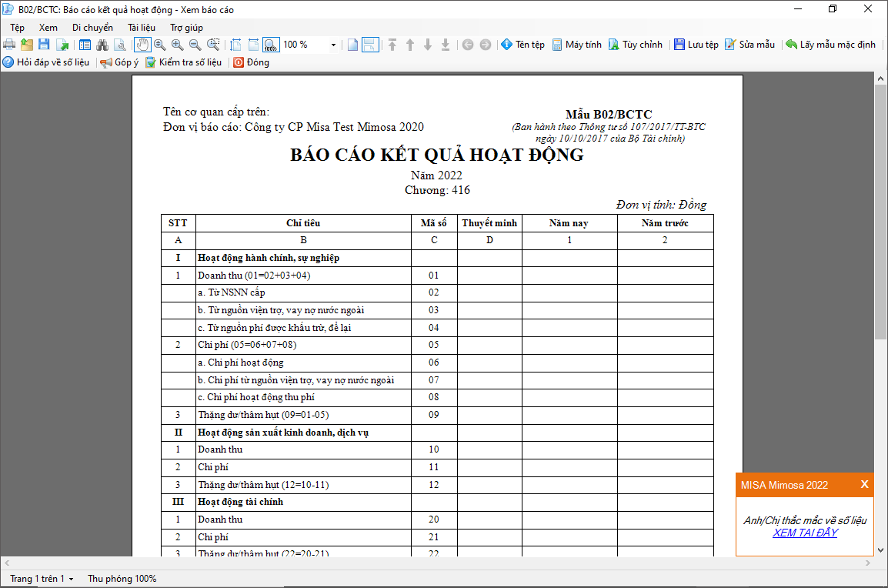This screenshot has width=888, height=588.
Task: Click Lưu tệp to save the file
Action: pyautogui.click(x=696, y=45)
